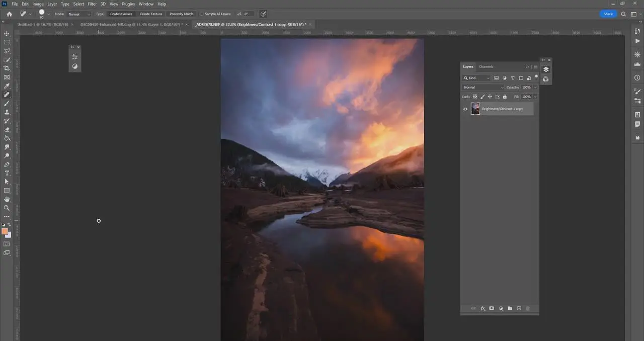Click the foreground color swatch
Image resolution: width=644 pixels, height=341 pixels.
[x=5, y=231]
